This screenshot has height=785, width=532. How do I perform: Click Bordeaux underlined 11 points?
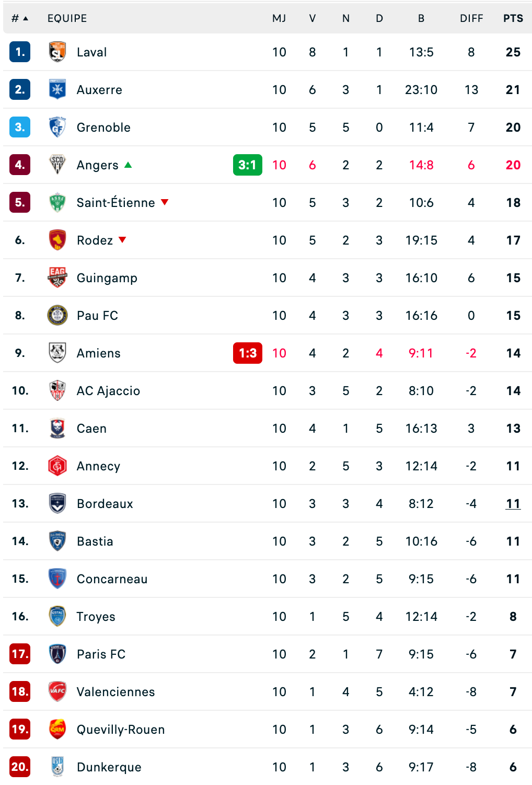pyautogui.click(x=513, y=503)
